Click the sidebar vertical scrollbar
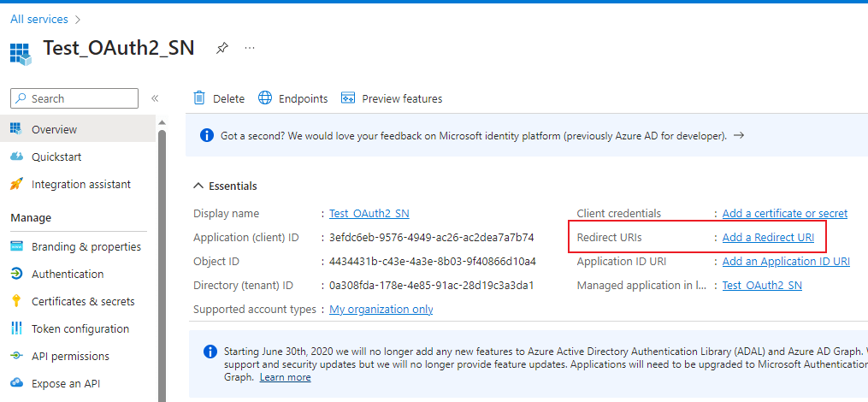The image size is (868, 402). (x=162, y=257)
